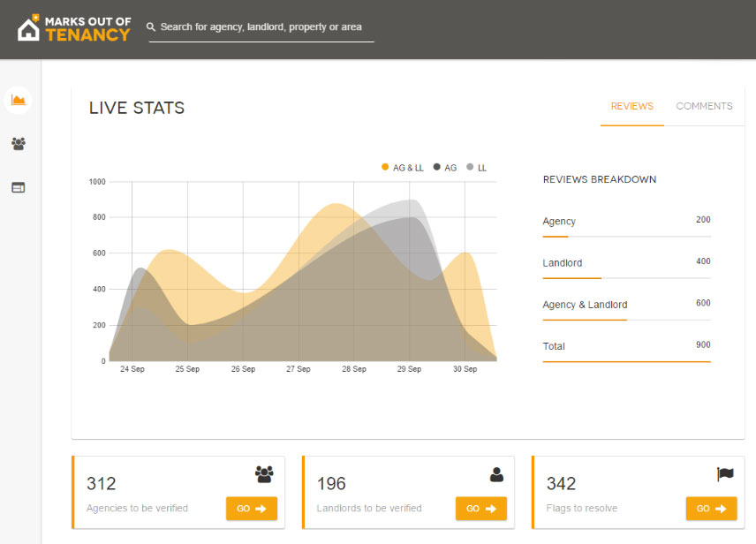Open the card panel sidebar icon
Image resolution: width=756 pixels, height=544 pixels.
click(x=18, y=187)
